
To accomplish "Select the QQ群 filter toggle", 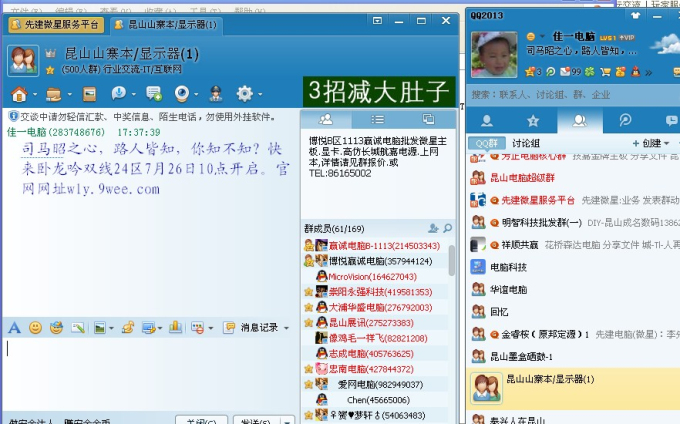I will point(485,143).
